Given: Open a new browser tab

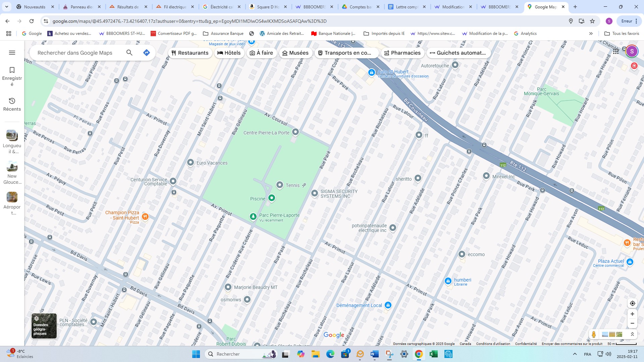Looking at the screenshot, I should point(575,7).
